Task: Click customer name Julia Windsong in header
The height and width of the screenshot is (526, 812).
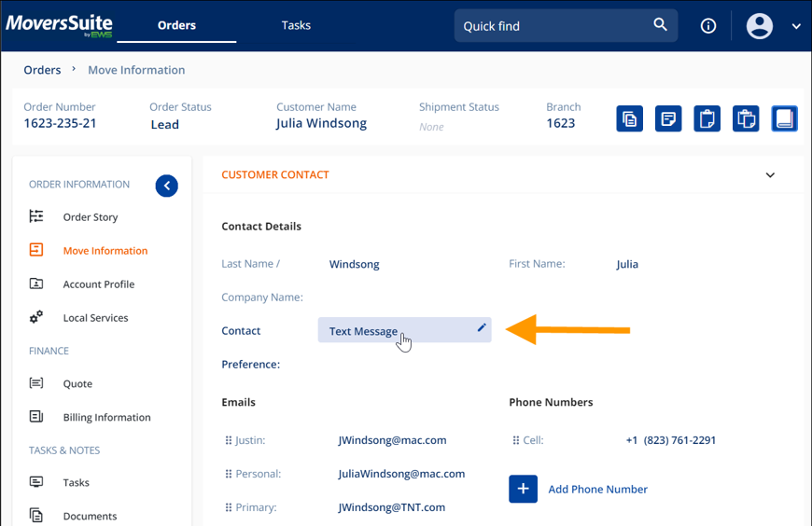Action: pos(321,123)
